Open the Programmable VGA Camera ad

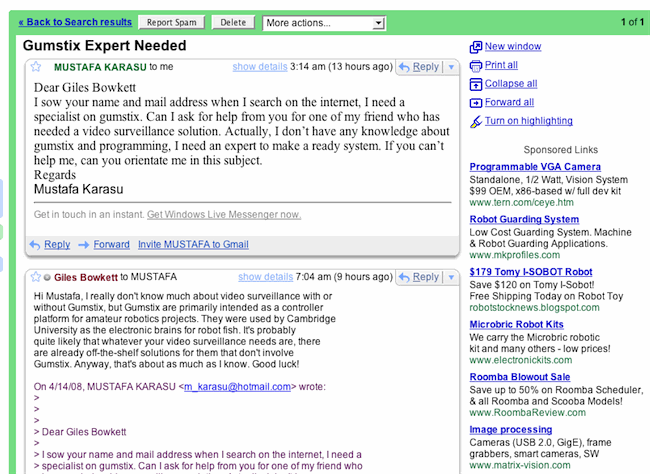coord(535,167)
